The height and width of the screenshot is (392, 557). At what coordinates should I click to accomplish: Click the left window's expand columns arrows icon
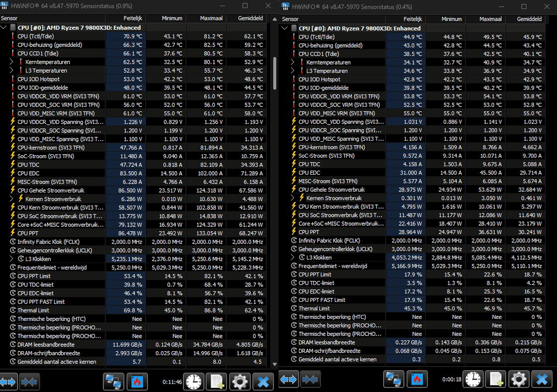(x=8, y=382)
